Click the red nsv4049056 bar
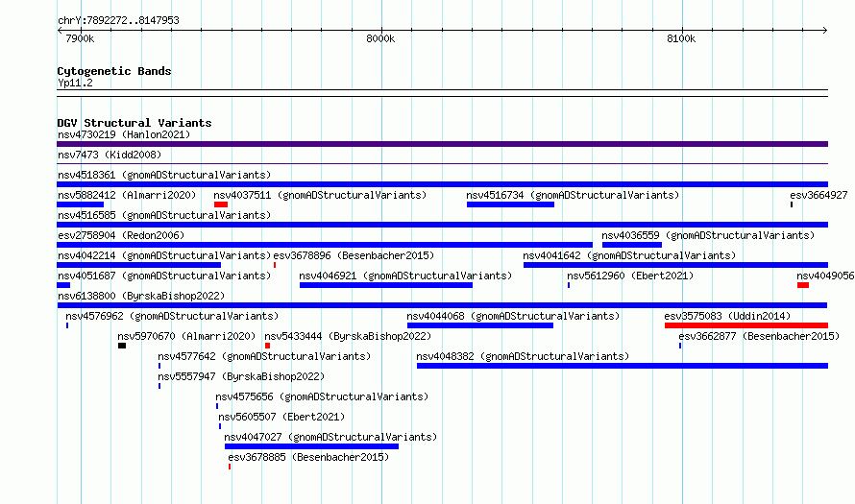The width and height of the screenshot is (855, 504). (803, 285)
